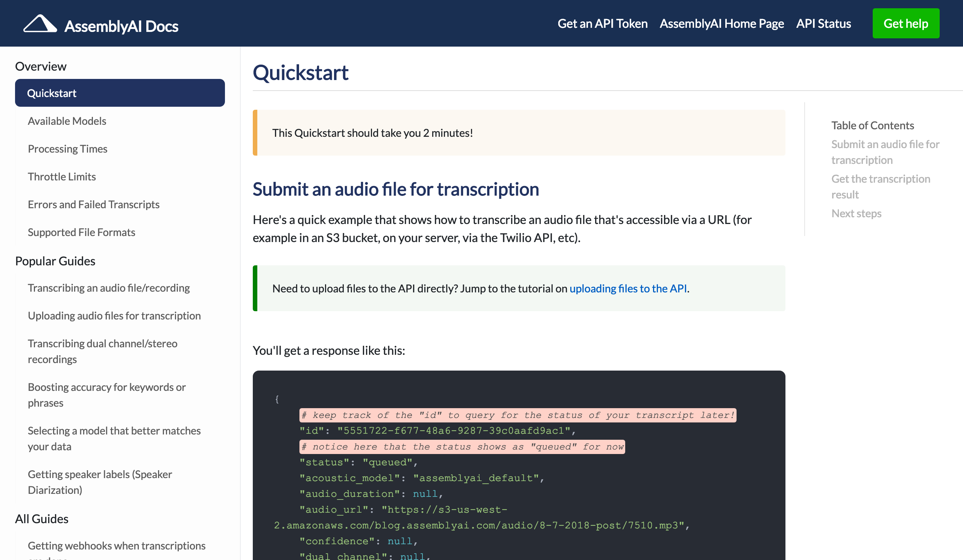This screenshot has height=560, width=963.
Task: Click the green Get help button
Action: coord(906,23)
